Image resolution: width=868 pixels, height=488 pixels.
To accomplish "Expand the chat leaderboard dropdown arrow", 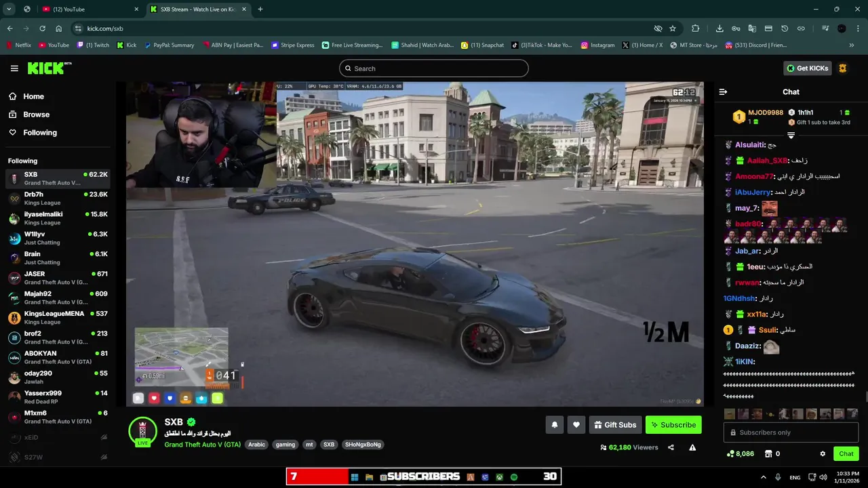I will tap(791, 136).
